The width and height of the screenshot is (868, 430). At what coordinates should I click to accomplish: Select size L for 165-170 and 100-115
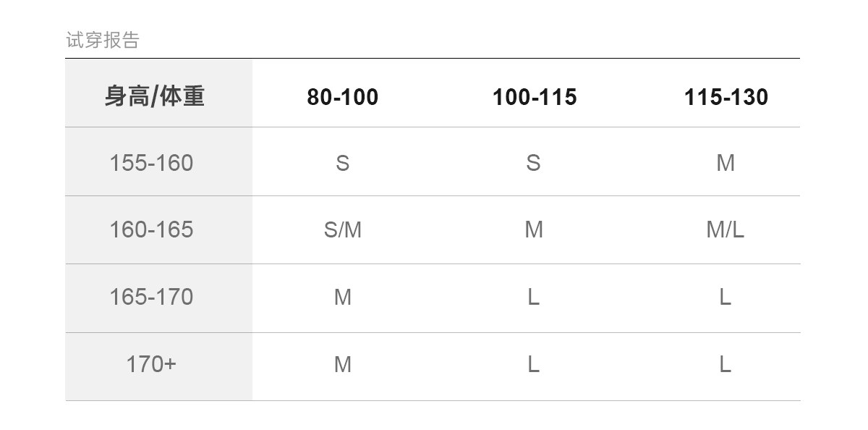pyautogui.click(x=533, y=297)
